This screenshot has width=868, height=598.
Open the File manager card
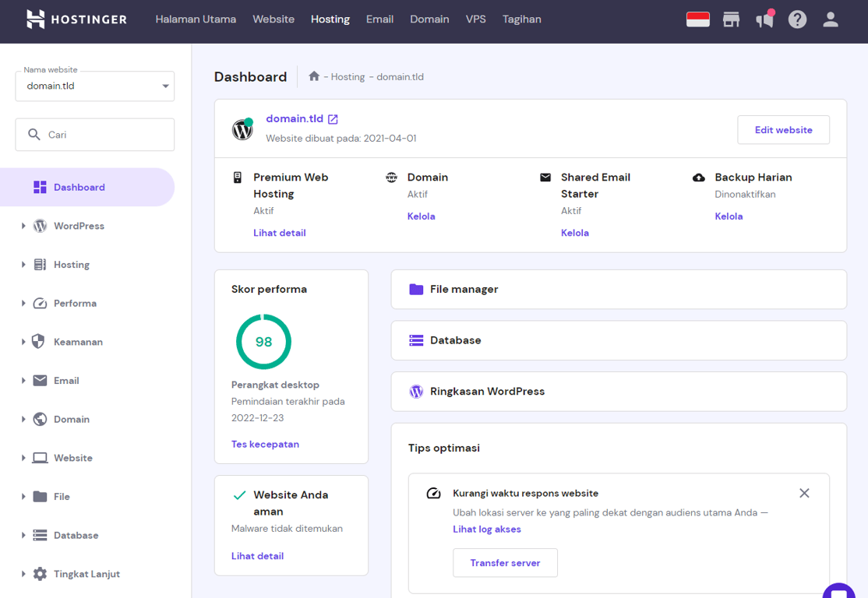(619, 290)
